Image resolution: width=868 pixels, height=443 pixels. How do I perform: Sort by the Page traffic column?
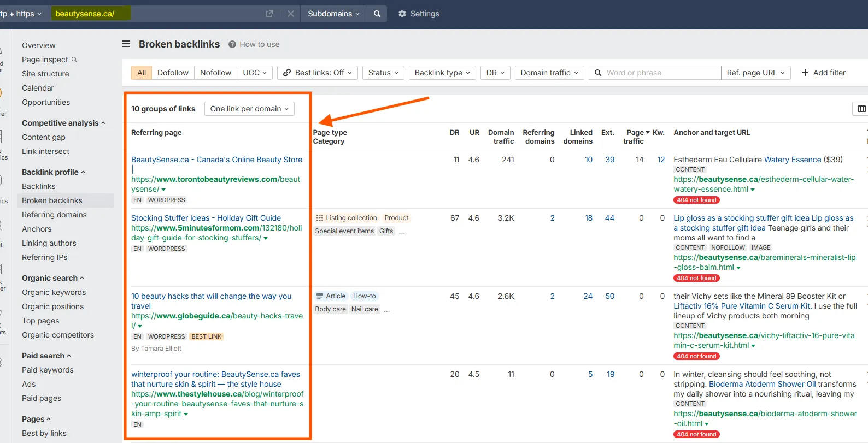[x=637, y=137]
